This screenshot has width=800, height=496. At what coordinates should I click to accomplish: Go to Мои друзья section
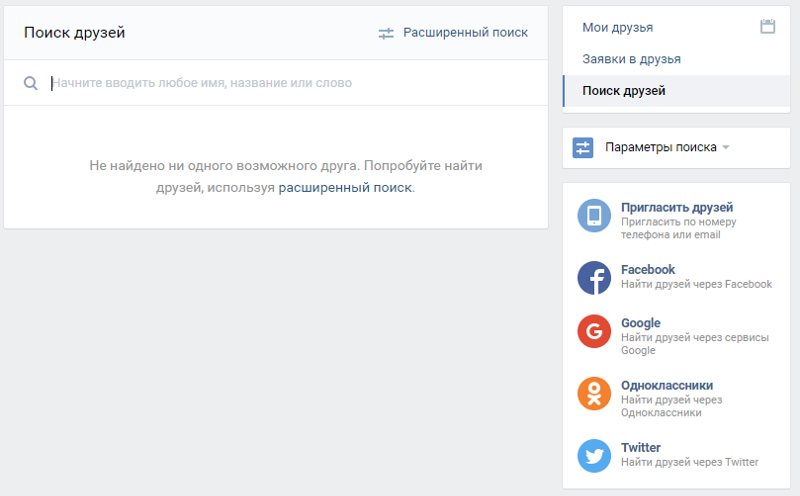(617, 28)
